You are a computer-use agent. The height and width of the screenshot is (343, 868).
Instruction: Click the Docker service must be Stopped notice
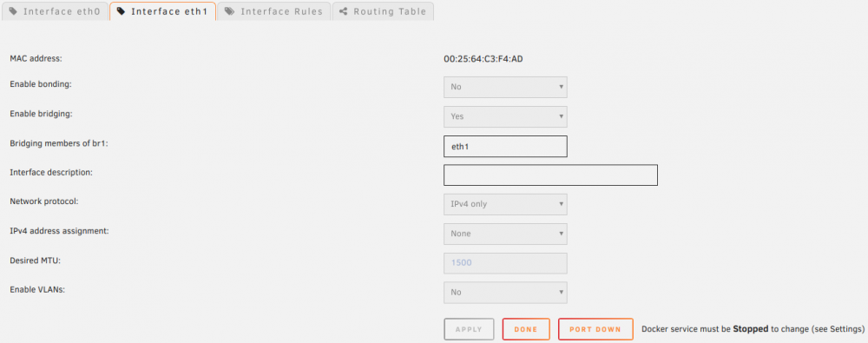[x=753, y=329]
